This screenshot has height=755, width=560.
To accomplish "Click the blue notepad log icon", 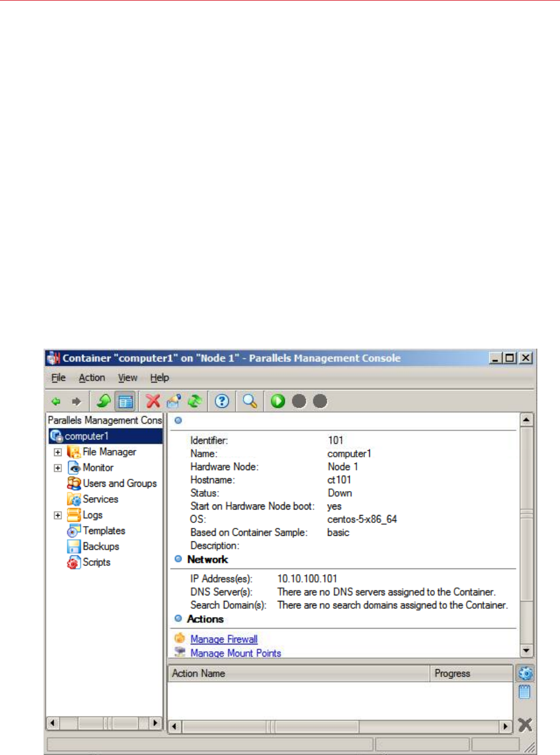I will [525, 693].
